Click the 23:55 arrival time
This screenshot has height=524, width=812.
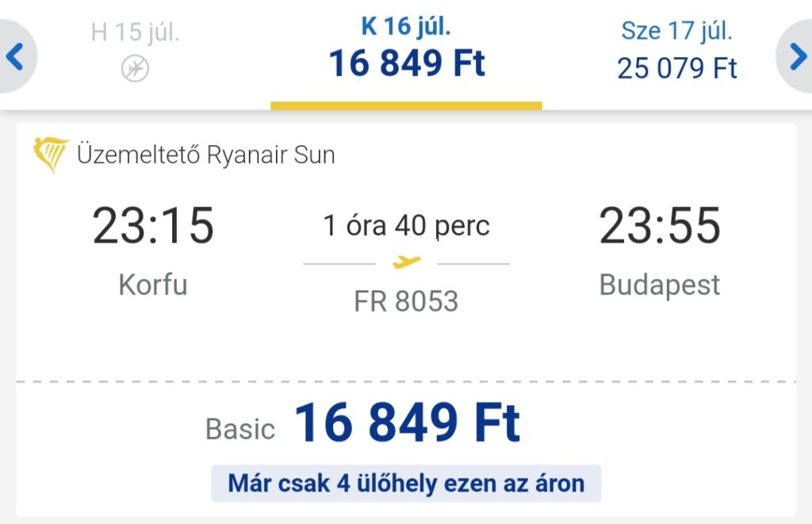[660, 225]
